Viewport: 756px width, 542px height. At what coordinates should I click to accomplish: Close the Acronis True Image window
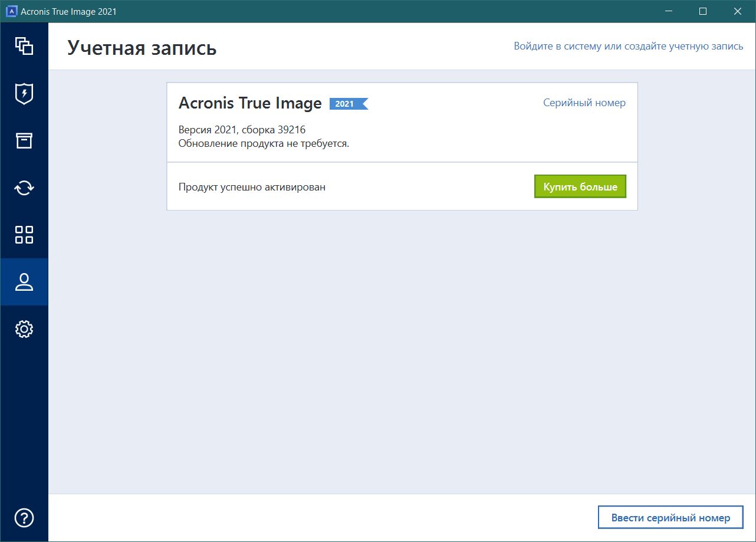738,12
